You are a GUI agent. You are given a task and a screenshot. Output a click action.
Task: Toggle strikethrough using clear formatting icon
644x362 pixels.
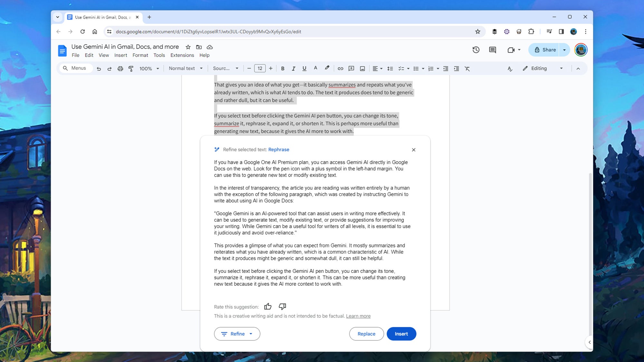tap(467, 69)
